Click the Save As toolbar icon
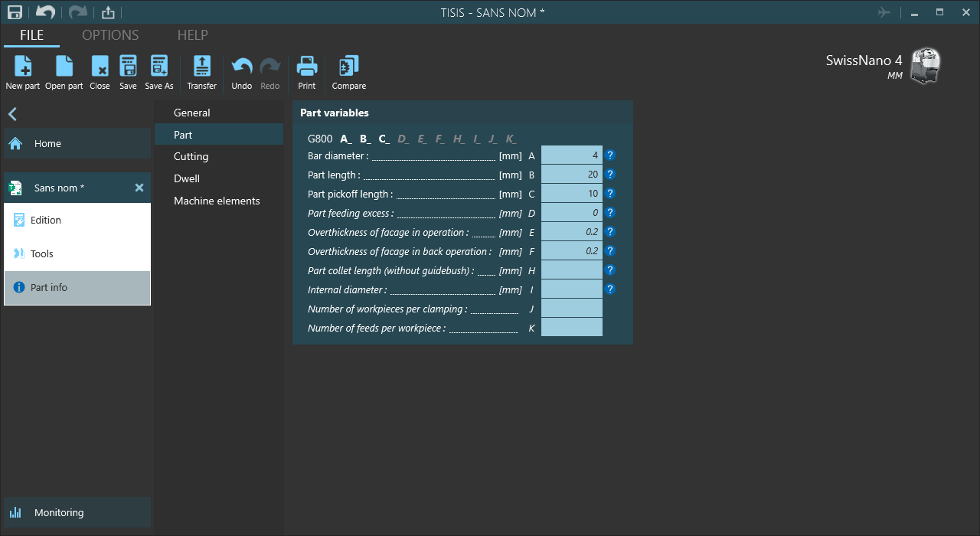 (x=159, y=67)
